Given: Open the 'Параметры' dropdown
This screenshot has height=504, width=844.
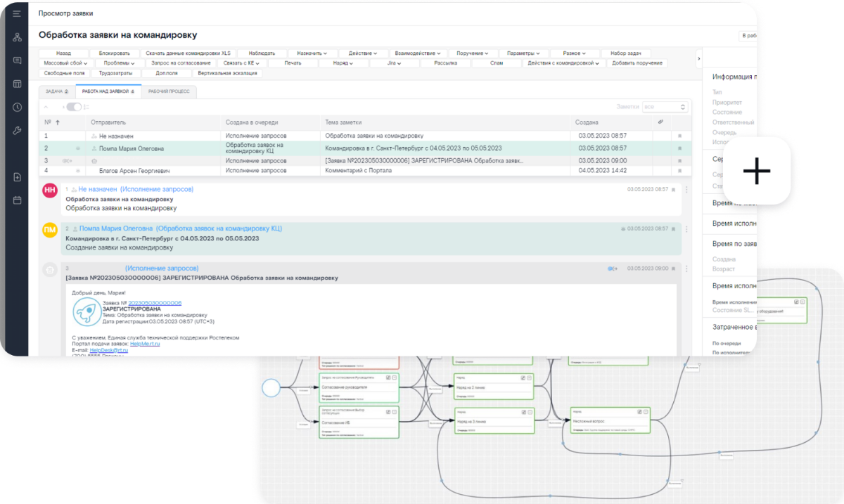Looking at the screenshot, I should (x=523, y=53).
